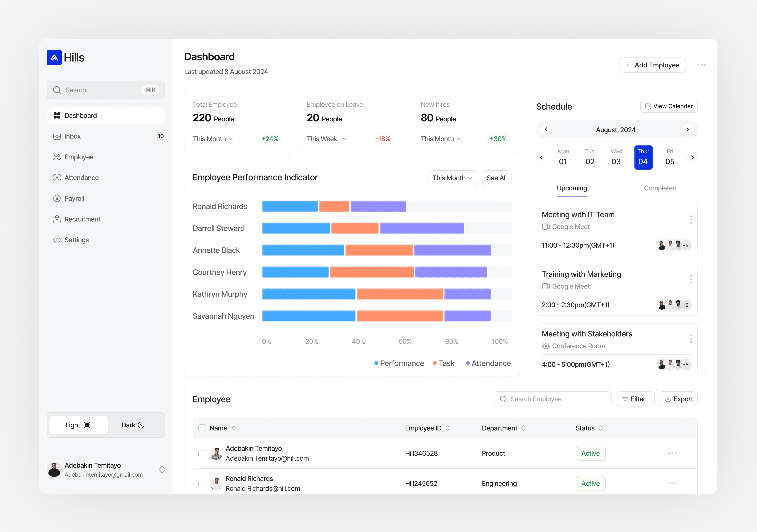The height and width of the screenshot is (532, 757).
Task: Select Employee in the sidebar menu
Action: [x=79, y=157]
